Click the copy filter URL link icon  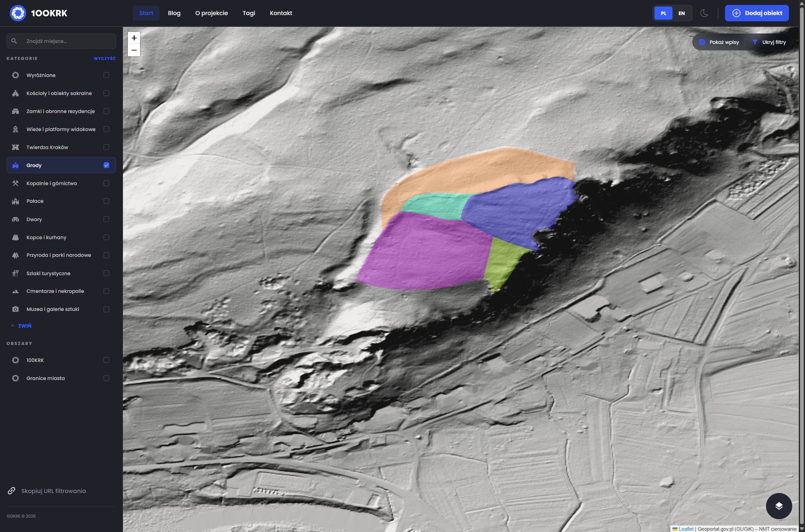point(11,491)
